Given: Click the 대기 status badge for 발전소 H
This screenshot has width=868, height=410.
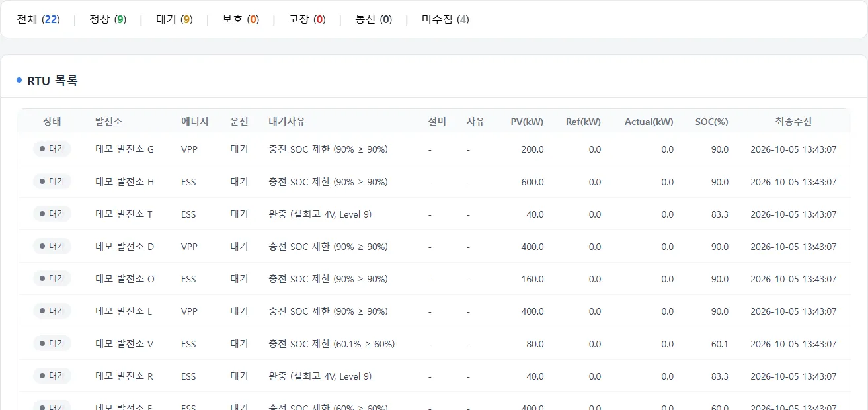Looking at the screenshot, I should click(52, 181).
